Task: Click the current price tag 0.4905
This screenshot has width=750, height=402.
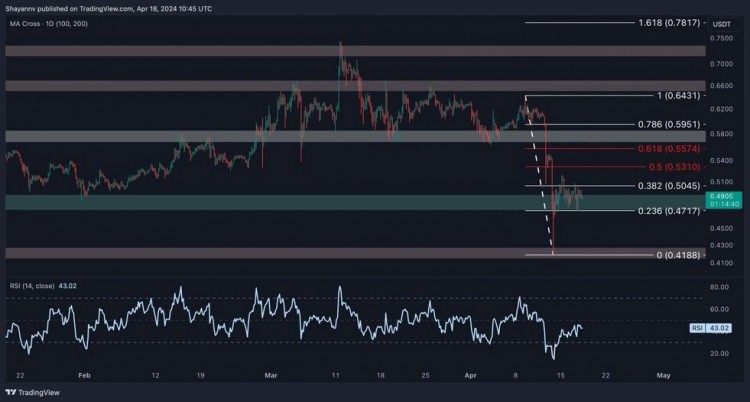Action: tap(724, 199)
